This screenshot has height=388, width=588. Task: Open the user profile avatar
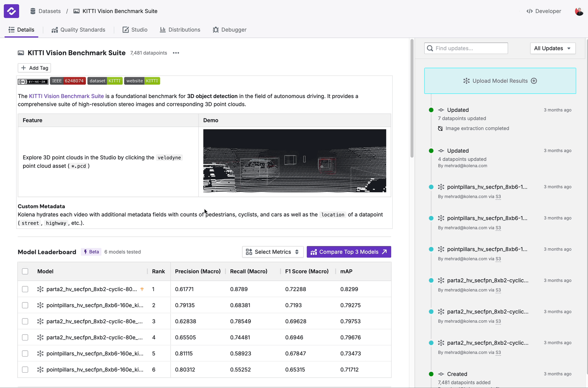click(x=579, y=11)
